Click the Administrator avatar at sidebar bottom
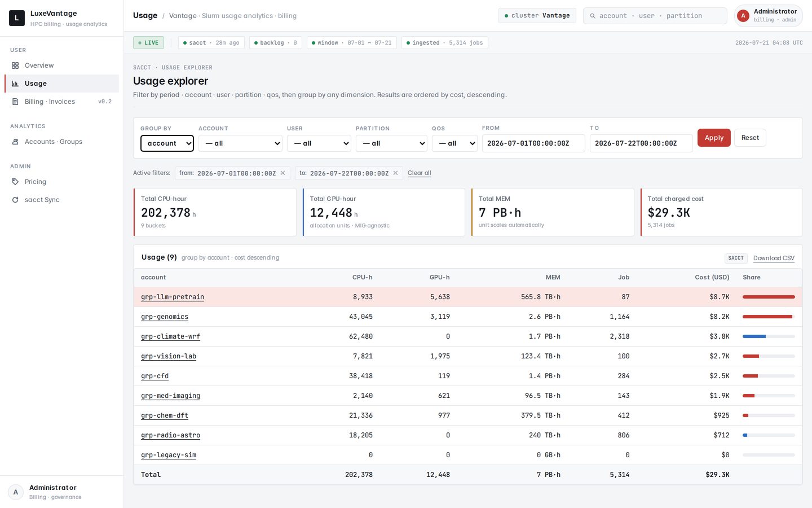Screen dimensions: 812x508 point(16,492)
